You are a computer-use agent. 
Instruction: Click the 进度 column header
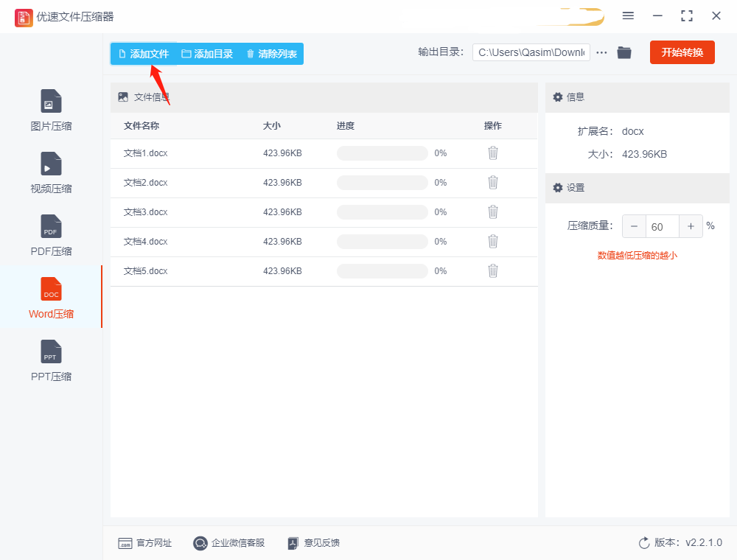346,126
